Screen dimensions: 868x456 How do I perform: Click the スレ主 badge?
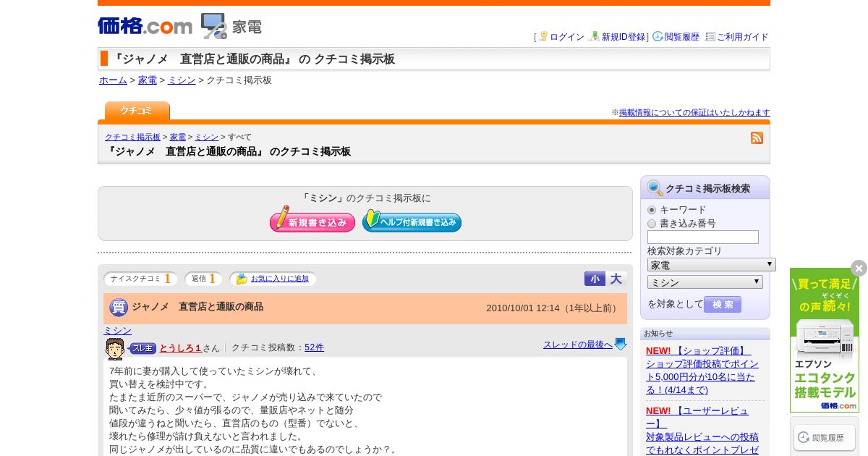142,348
